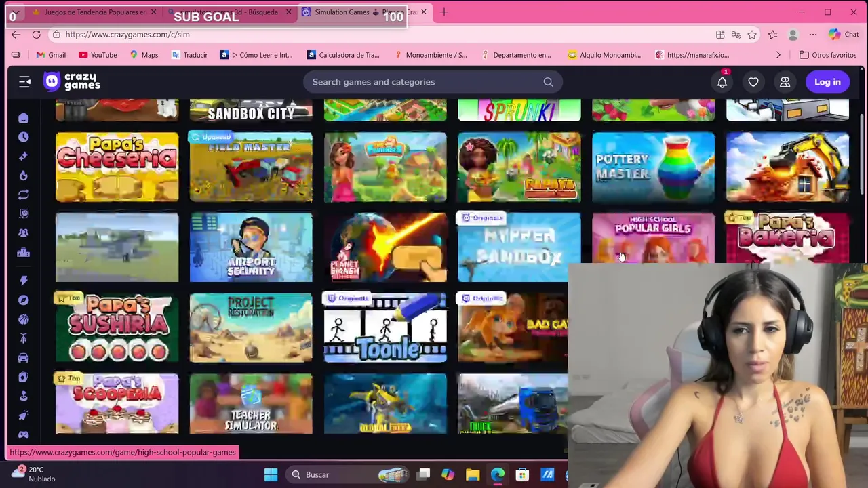Viewport: 868px width, 488px height.
Task: Open Multiplayer people icon in sidebar
Action: pos(24,233)
